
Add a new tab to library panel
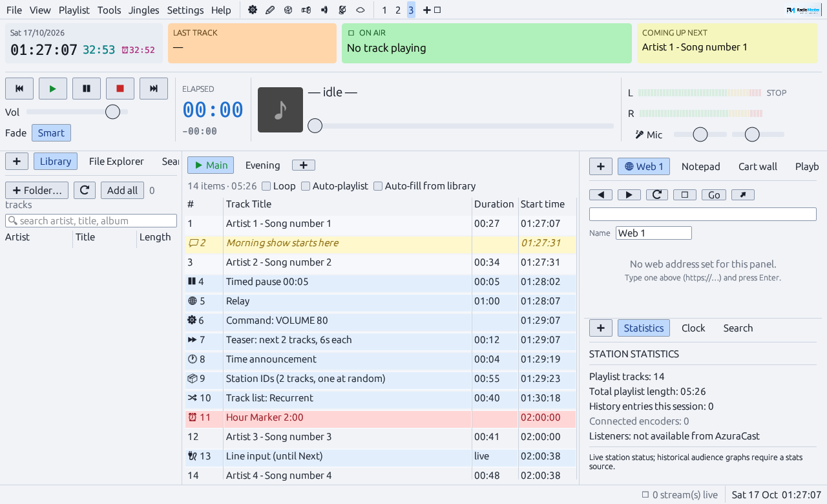[17, 162]
